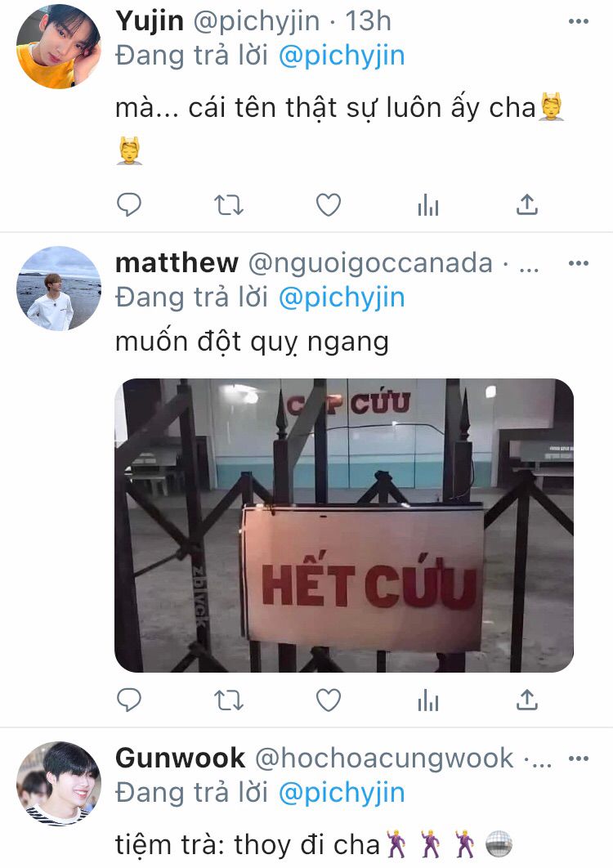Viewport: 613px width, 868px height.
Task: Open more options for Gunwook's tweet
Action: [579, 758]
